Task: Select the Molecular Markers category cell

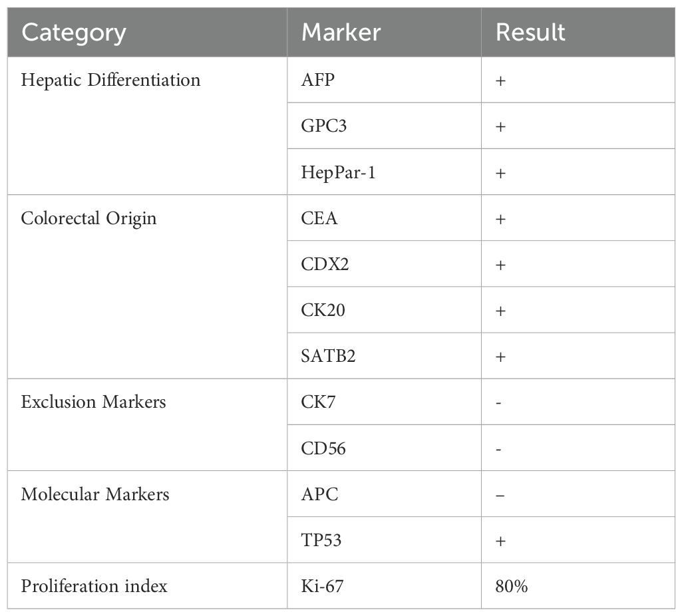Action: [x=95, y=494]
